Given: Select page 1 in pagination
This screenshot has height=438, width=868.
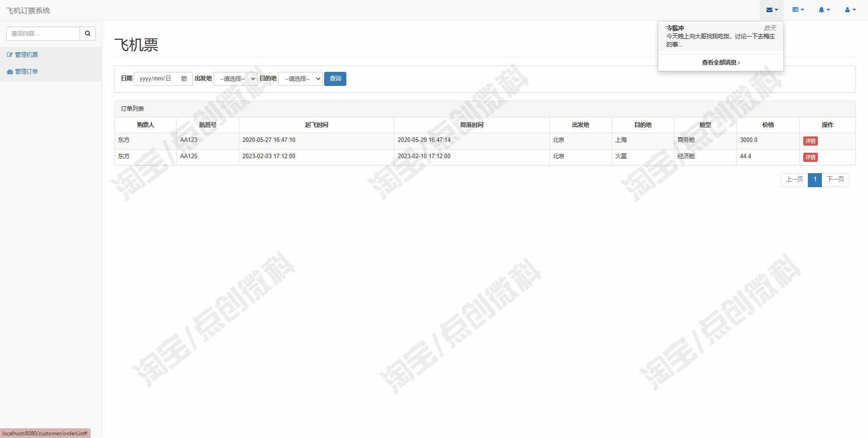Looking at the screenshot, I should [815, 179].
